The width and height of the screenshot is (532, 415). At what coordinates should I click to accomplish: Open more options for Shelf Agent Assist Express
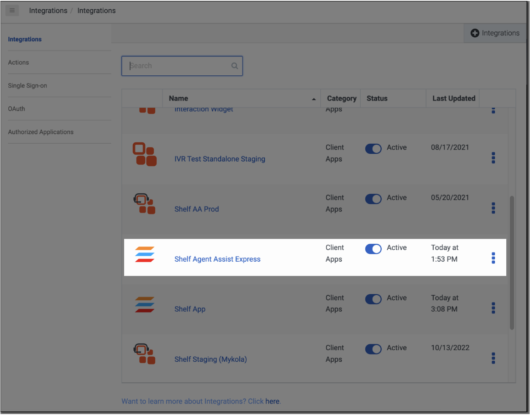coord(493,258)
